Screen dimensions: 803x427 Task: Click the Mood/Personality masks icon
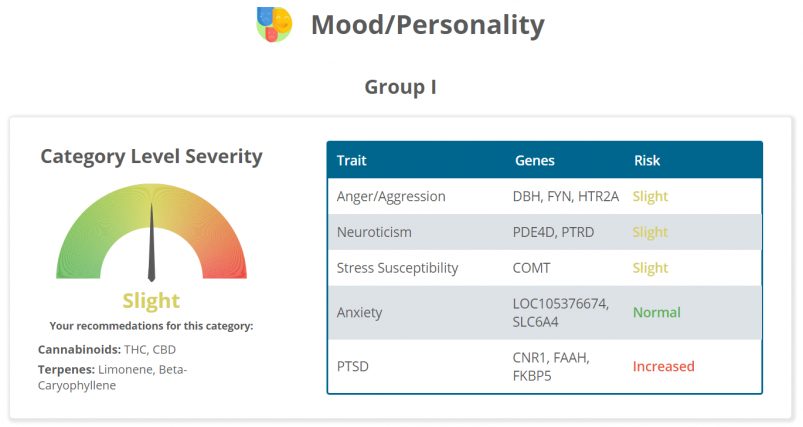coord(274,23)
